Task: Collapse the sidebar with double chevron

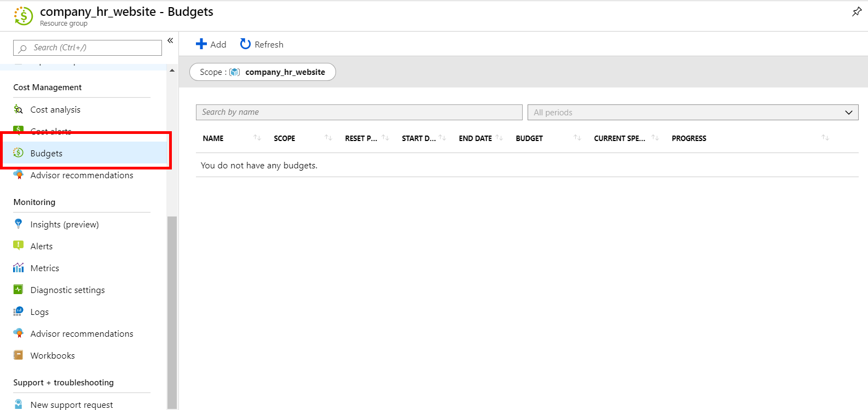Action: 170,40
